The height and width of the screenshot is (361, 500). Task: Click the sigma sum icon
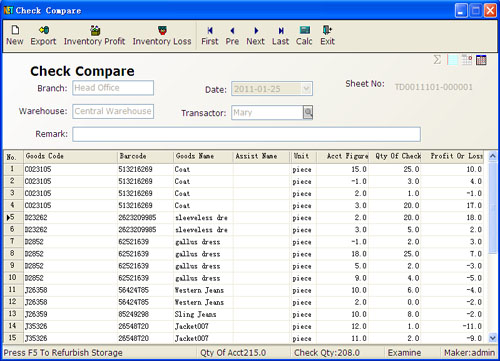click(437, 60)
